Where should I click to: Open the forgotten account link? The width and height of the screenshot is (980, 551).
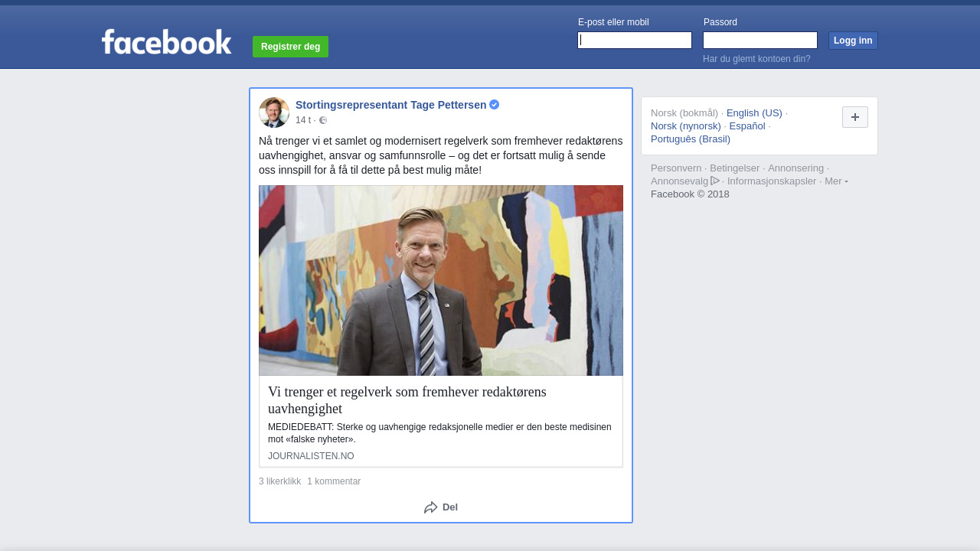pyautogui.click(x=756, y=59)
